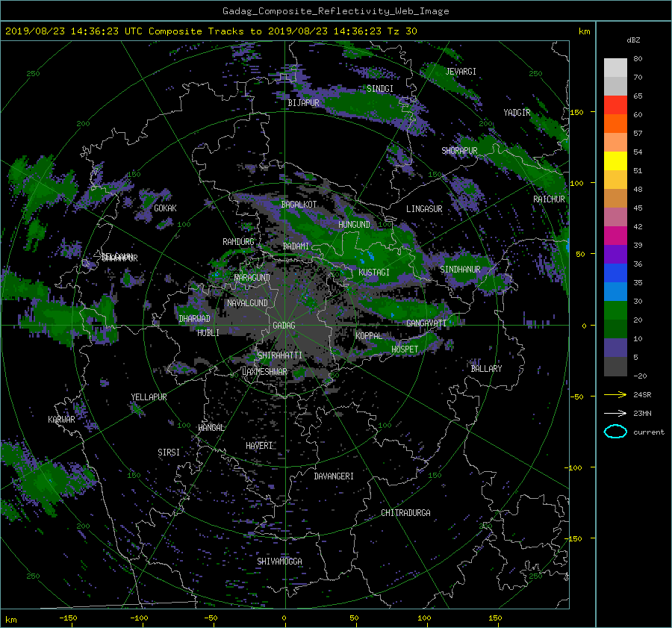This screenshot has height=628, width=672.
Task: Click the yellow 24SR track arrow
Action: pos(615,394)
